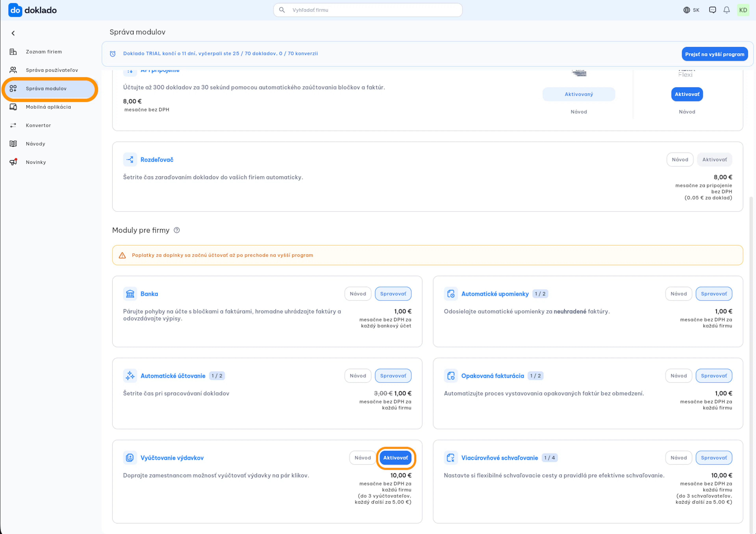Click the Opakovaná fakturácia icon

point(451,376)
